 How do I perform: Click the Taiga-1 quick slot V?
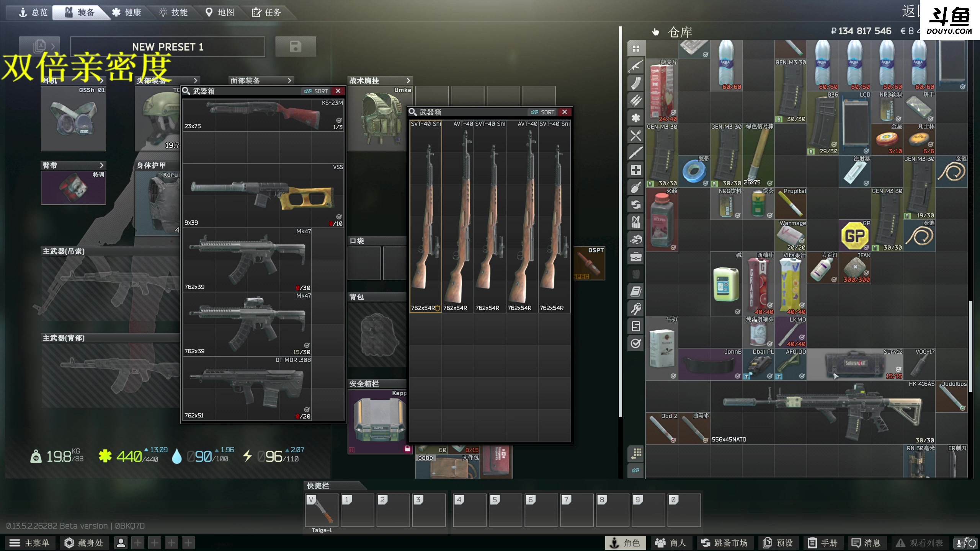pos(322,510)
